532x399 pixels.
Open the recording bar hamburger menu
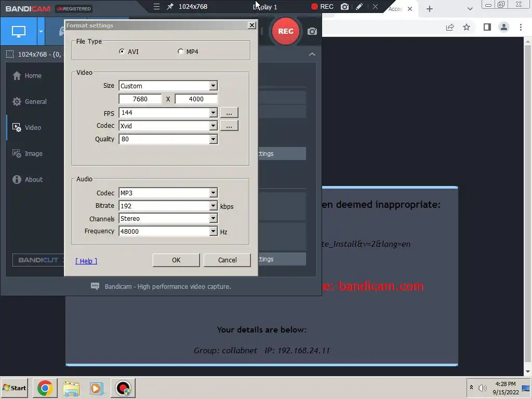pos(156,6)
